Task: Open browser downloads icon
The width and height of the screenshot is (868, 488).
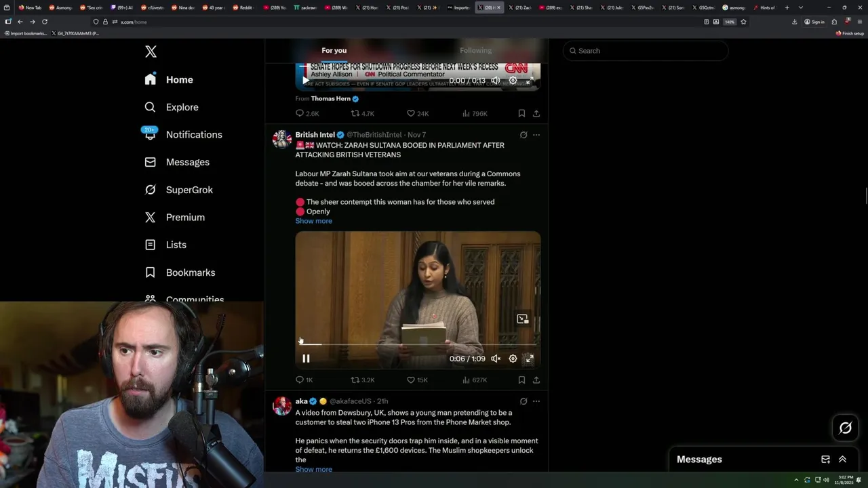Action: 795,22
